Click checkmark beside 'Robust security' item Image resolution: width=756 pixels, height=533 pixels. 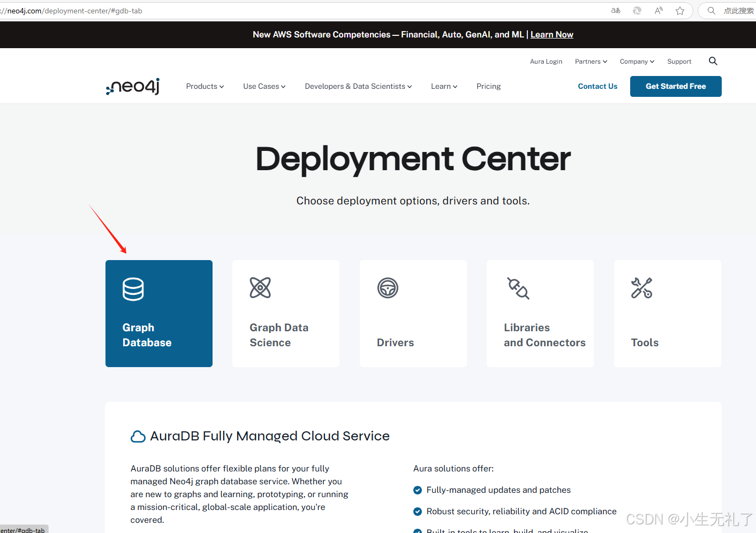coord(418,512)
